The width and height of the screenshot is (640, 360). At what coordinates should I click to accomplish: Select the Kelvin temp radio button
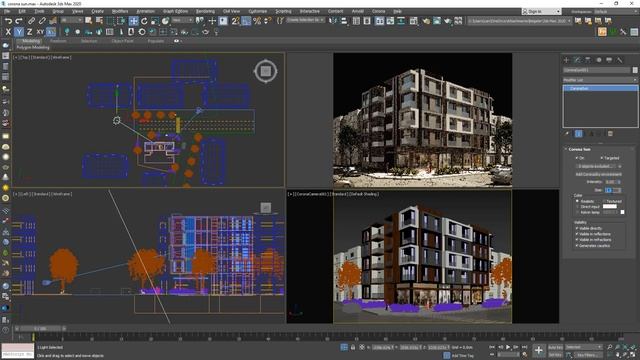click(577, 212)
